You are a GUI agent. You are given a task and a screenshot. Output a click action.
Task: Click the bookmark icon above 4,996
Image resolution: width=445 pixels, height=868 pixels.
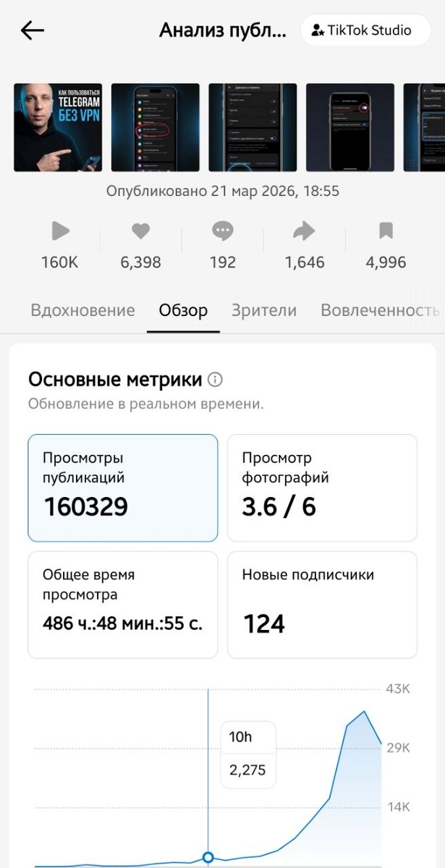point(384,231)
